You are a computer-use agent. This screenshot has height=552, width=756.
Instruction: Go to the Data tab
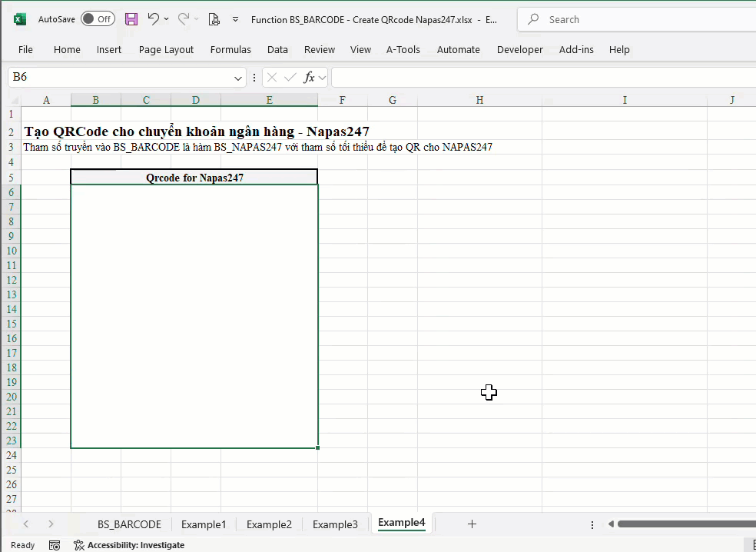click(277, 50)
